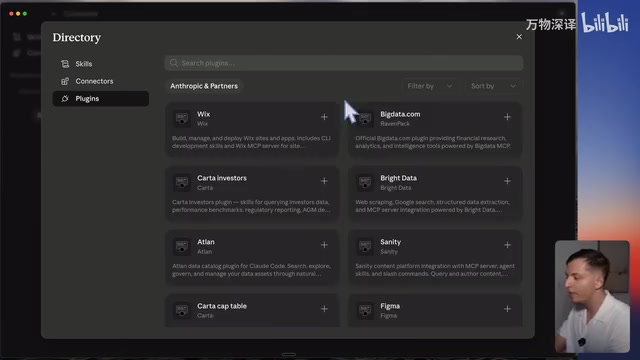Click the Carta cap table logo icon
640x360 pixels.
coord(182,310)
